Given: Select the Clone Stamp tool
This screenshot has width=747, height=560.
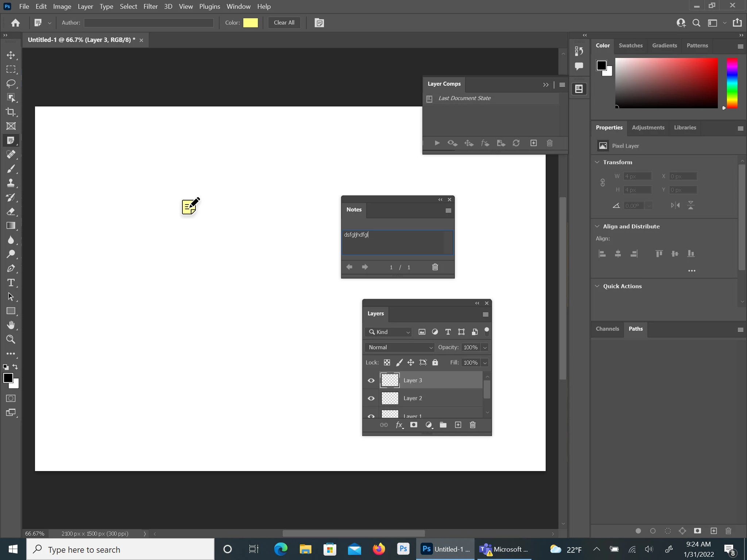Looking at the screenshot, I should (11, 183).
